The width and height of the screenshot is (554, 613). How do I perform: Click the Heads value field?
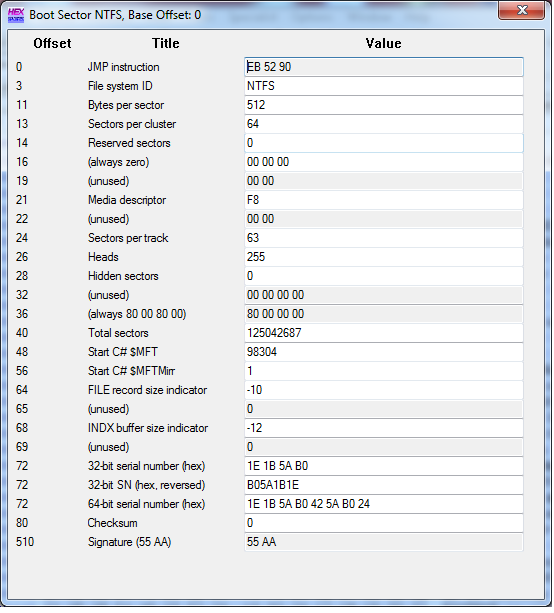[x=384, y=257]
